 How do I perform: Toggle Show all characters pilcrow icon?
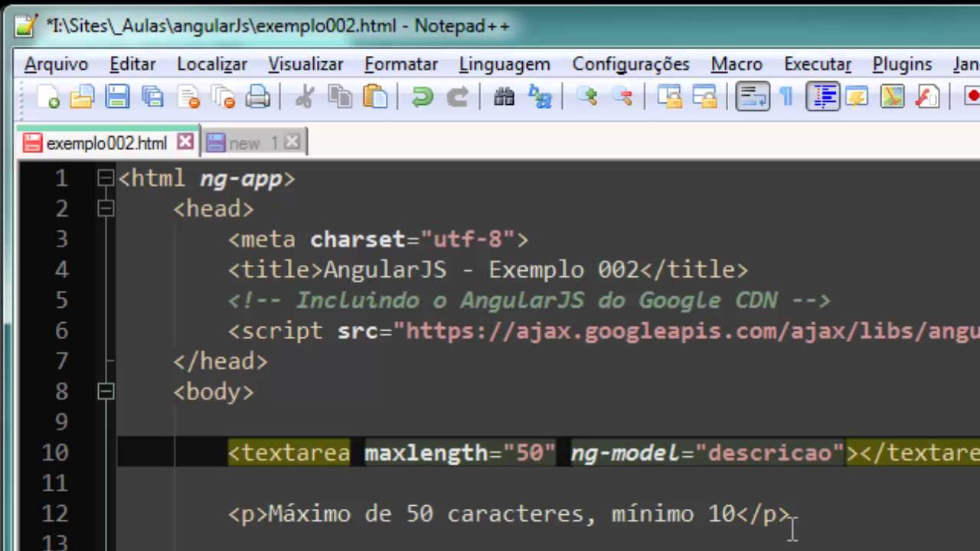(x=786, y=97)
